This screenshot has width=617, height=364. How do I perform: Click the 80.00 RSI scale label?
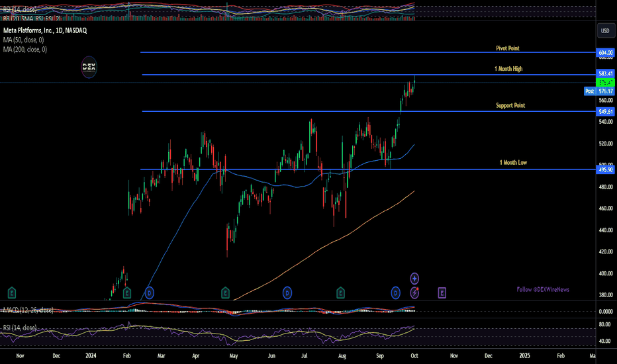604,325
